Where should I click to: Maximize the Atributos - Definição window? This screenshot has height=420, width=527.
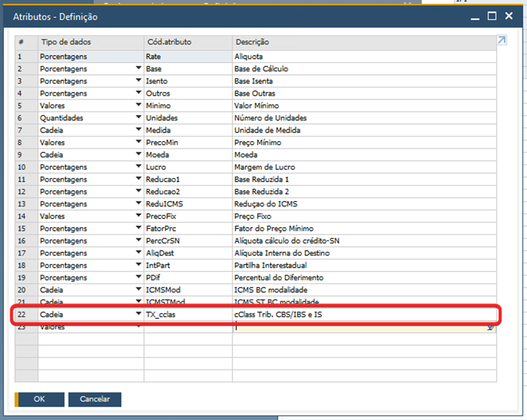pos(492,17)
